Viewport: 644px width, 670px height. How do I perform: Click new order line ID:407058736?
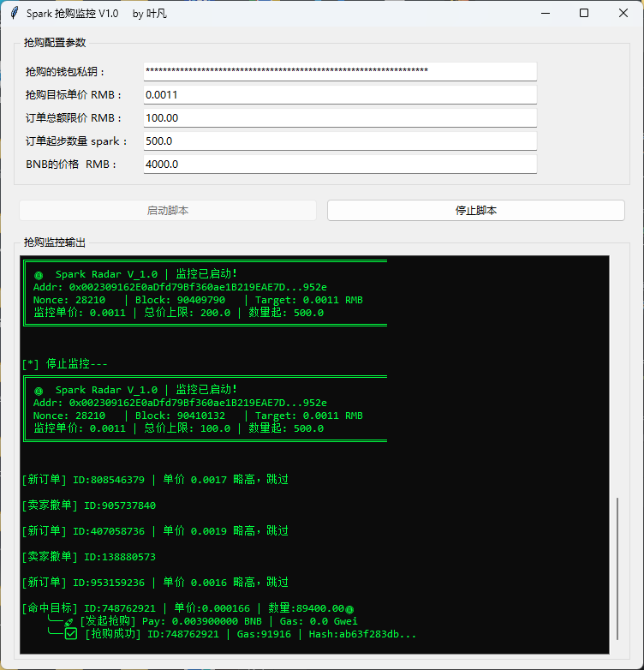click(x=155, y=530)
